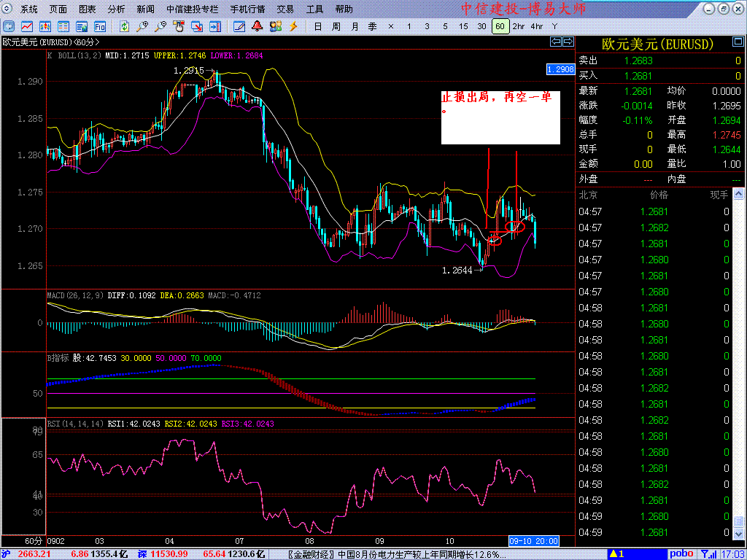Open the 交易 menu
The image size is (747, 560).
pyautogui.click(x=285, y=9)
